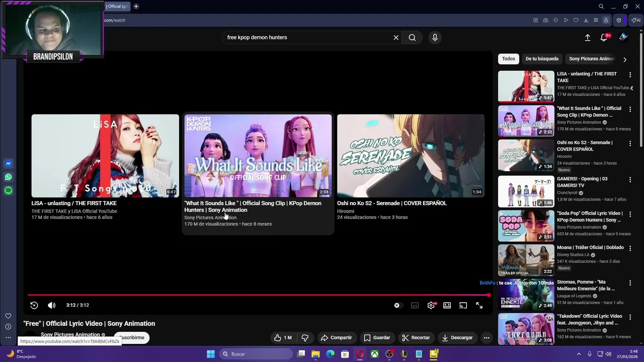Open Spotify in the browser sidebar

click(x=8, y=191)
